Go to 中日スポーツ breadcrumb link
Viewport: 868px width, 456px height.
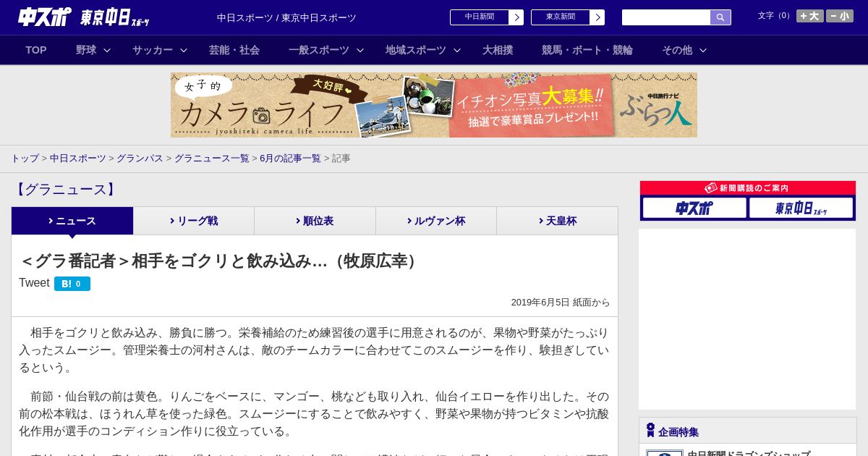78,158
